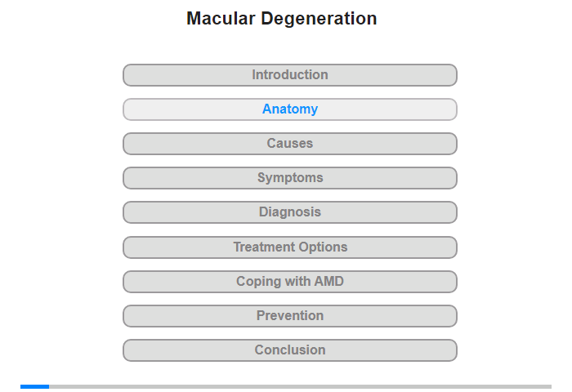Select the Diagnosis menu item
The height and width of the screenshot is (392, 572).
pos(289,212)
